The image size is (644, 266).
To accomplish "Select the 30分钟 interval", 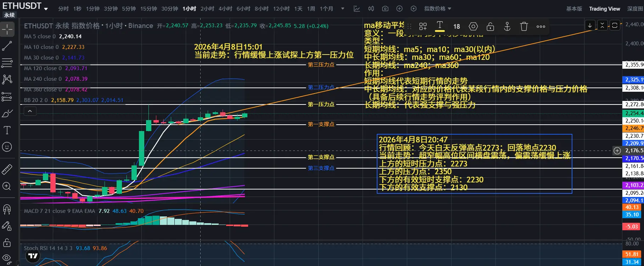I will [x=170, y=9].
